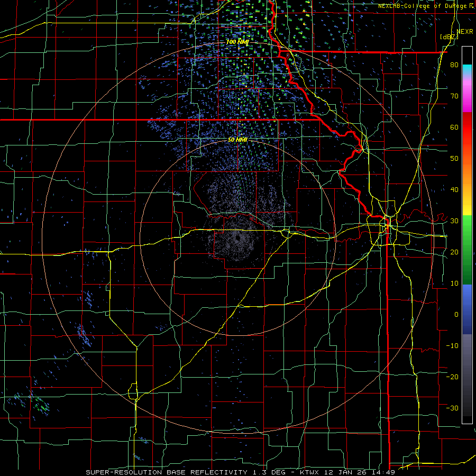Click the 30 value on the dBZ scale

pyautogui.click(x=454, y=221)
